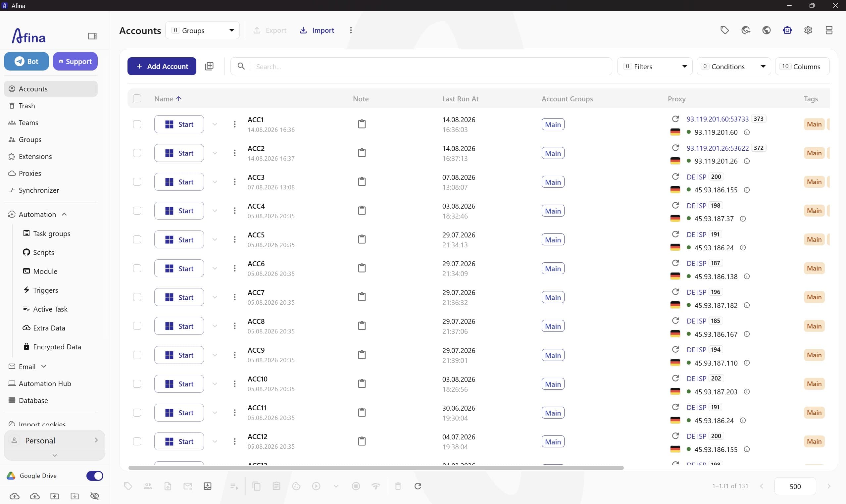
Task: Open three-dot menu for ACC9
Action: (234, 355)
